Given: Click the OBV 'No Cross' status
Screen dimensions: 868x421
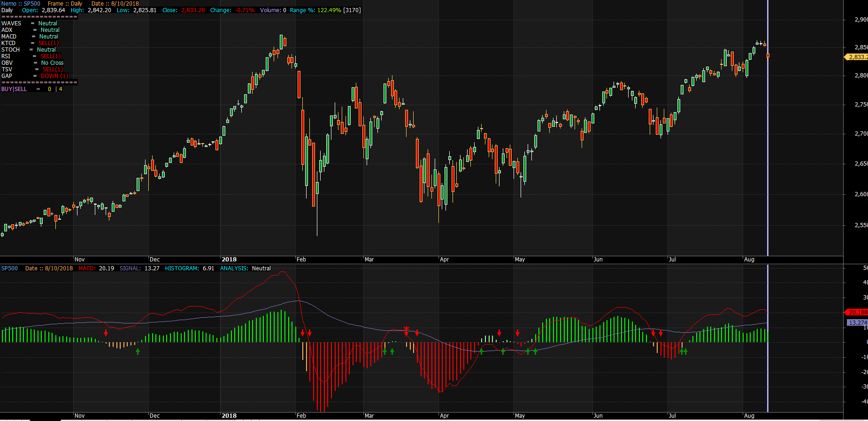Looking at the screenshot, I should coord(52,62).
